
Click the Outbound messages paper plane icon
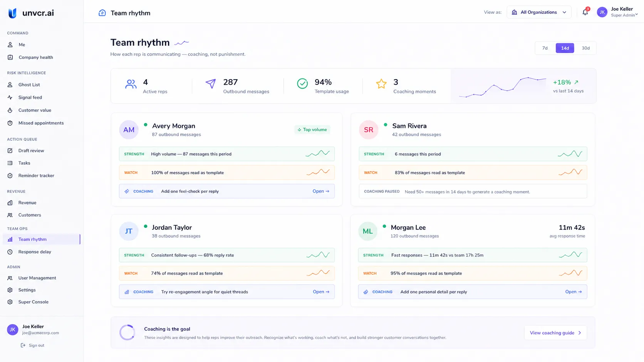click(x=210, y=83)
